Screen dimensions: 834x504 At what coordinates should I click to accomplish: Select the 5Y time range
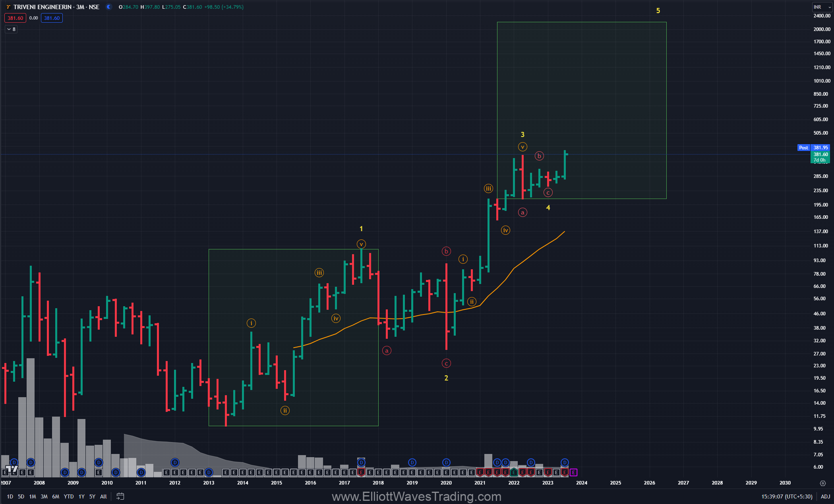pos(92,496)
